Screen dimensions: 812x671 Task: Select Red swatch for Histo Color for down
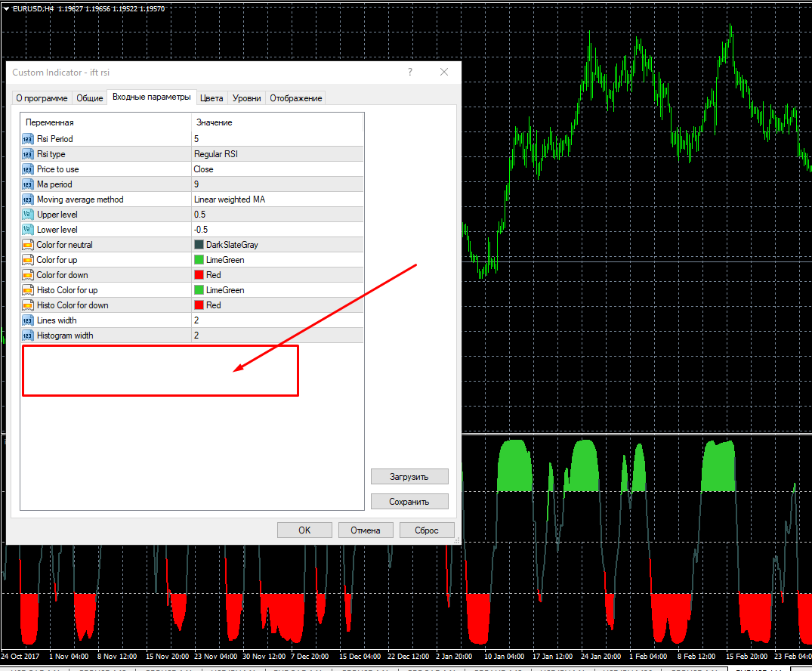coord(199,305)
